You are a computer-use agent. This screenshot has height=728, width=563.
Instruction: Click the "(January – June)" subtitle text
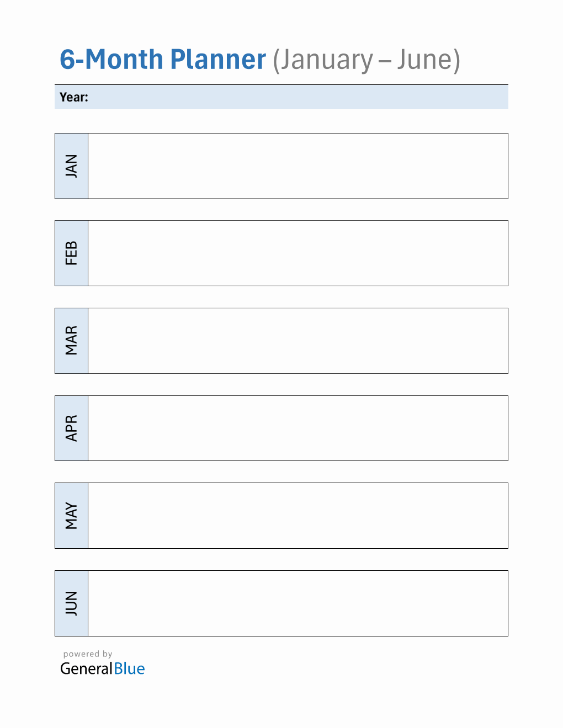click(366, 60)
